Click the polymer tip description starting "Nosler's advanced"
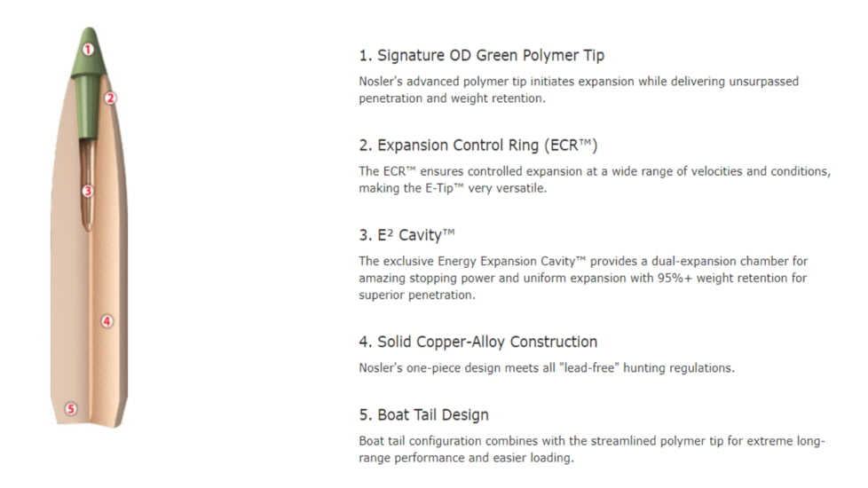Image resolution: width=868 pixels, height=488 pixels. [578, 90]
